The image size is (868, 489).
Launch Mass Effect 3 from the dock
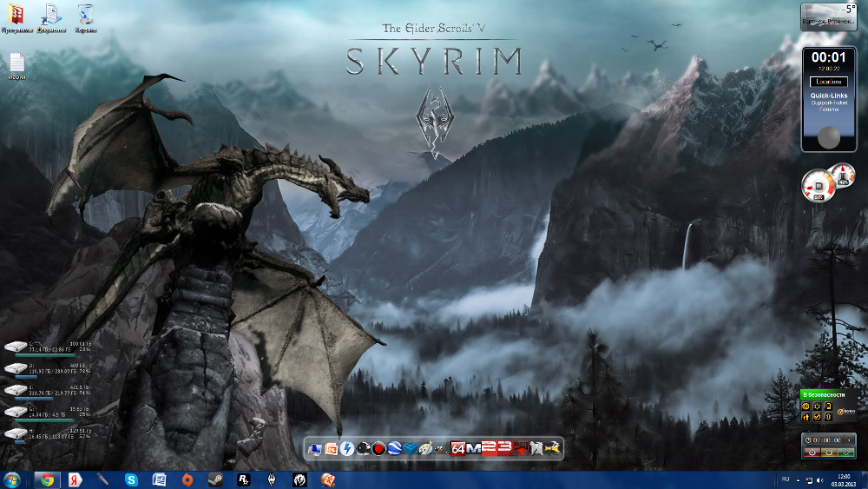(504, 448)
